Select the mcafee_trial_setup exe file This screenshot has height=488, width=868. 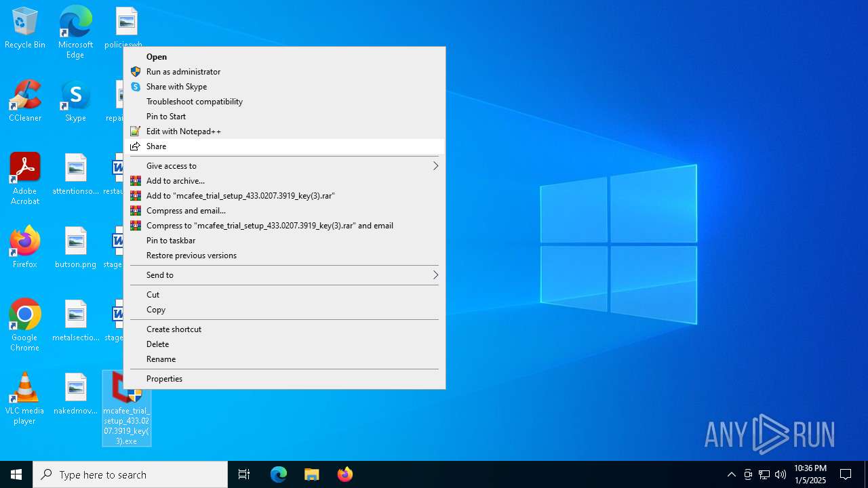[x=127, y=408]
